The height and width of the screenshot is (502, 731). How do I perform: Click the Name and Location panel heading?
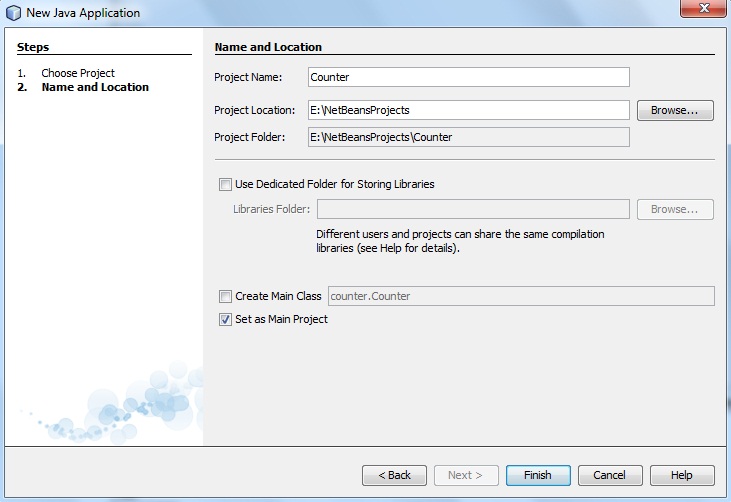[268, 47]
